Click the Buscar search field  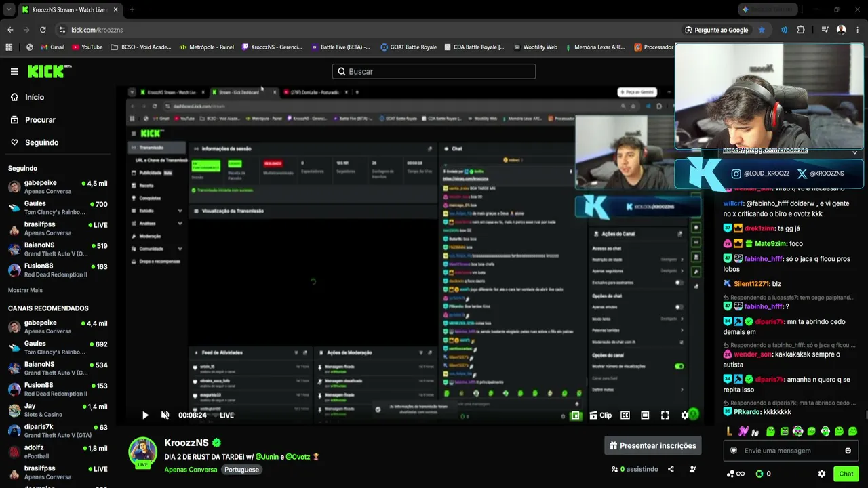(434, 71)
